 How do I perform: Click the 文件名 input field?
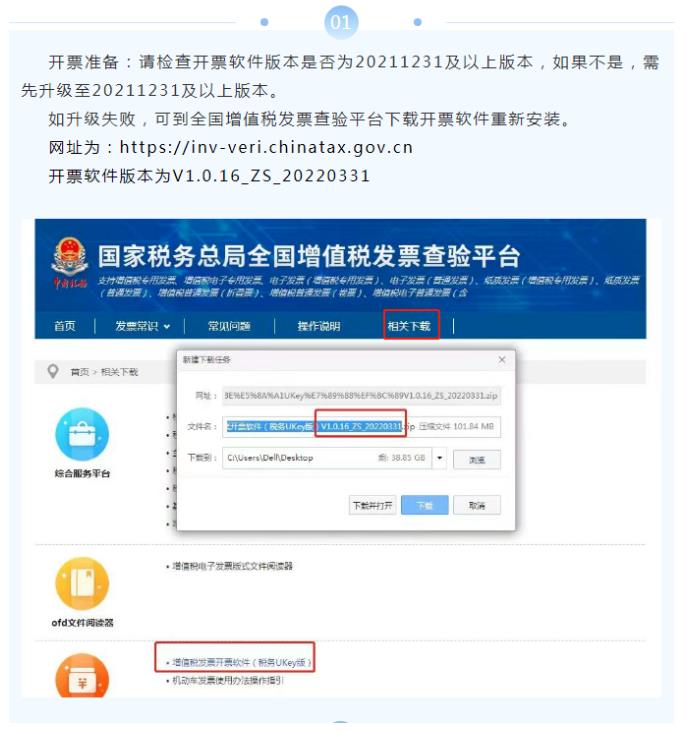(x=361, y=426)
